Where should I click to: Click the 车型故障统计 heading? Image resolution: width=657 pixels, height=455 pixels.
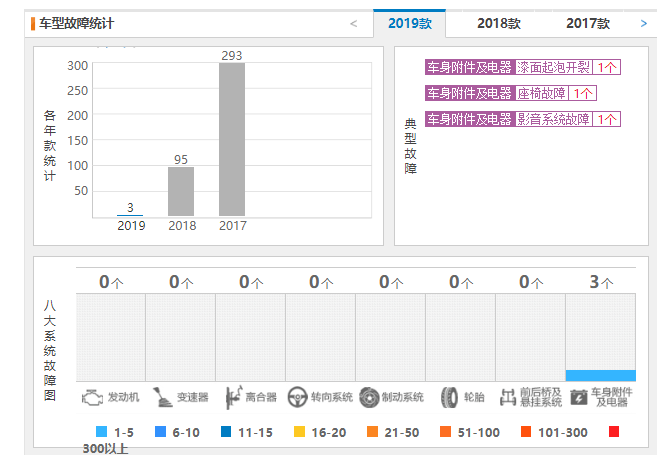point(76,23)
